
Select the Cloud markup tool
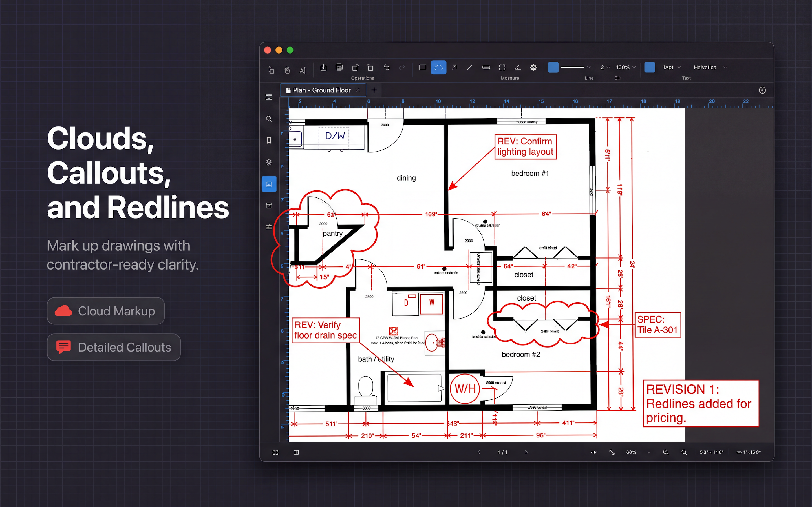[438, 67]
